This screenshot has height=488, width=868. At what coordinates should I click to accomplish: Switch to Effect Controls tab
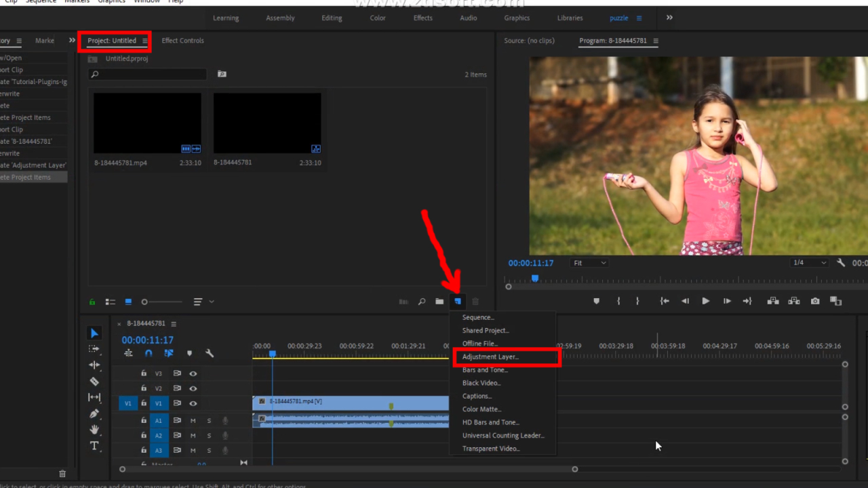[x=182, y=41]
